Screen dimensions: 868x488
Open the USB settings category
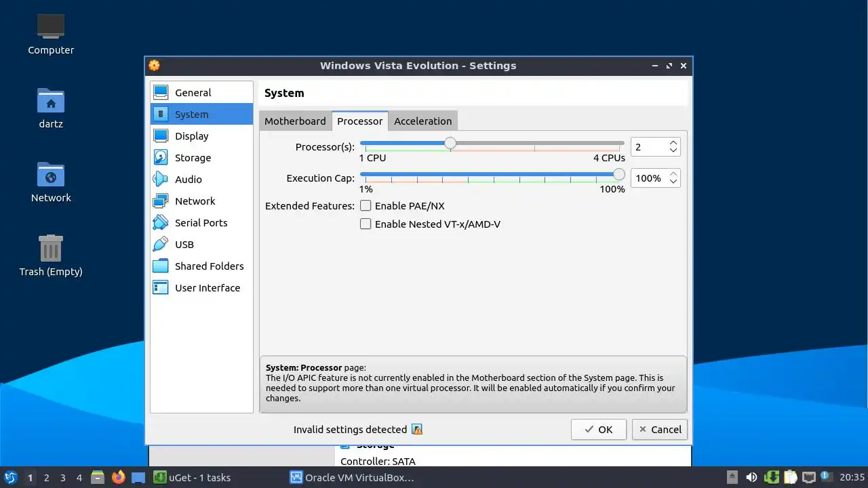pos(201,245)
